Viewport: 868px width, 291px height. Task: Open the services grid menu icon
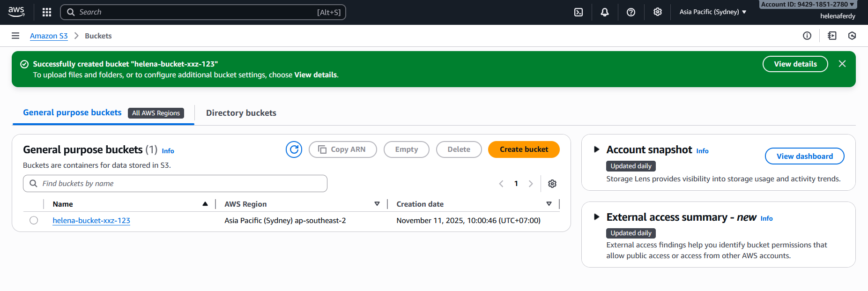pos(47,12)
